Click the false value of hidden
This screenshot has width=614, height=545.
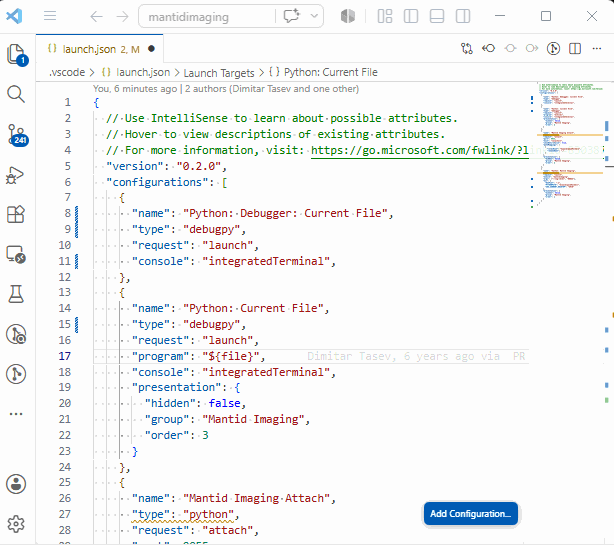[224, 403]
